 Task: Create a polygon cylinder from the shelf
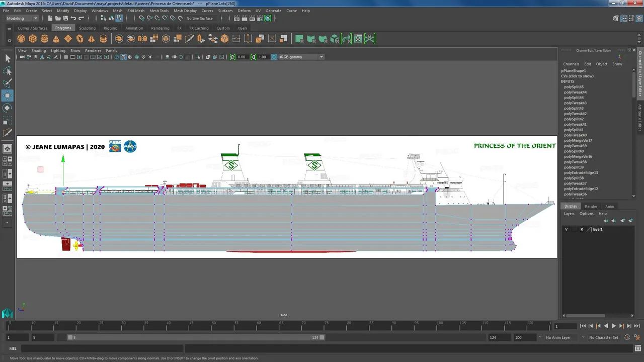pyautogui.click(x=44, y=39)
